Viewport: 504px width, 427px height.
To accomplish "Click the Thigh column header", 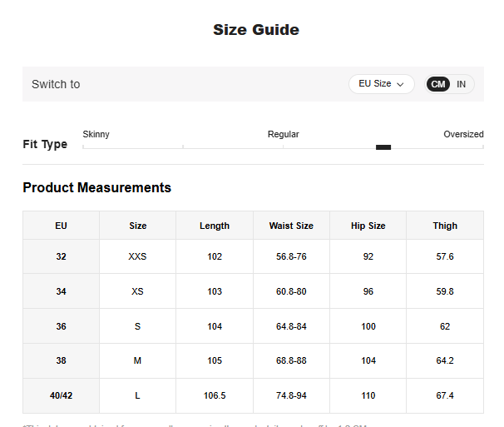I will (445, 226).
